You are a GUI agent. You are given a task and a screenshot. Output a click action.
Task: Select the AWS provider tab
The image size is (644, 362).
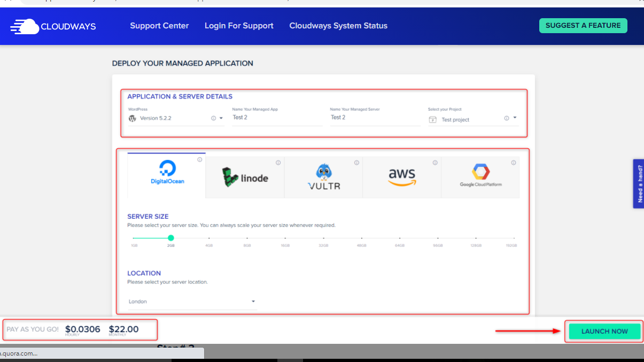(402, 178)
